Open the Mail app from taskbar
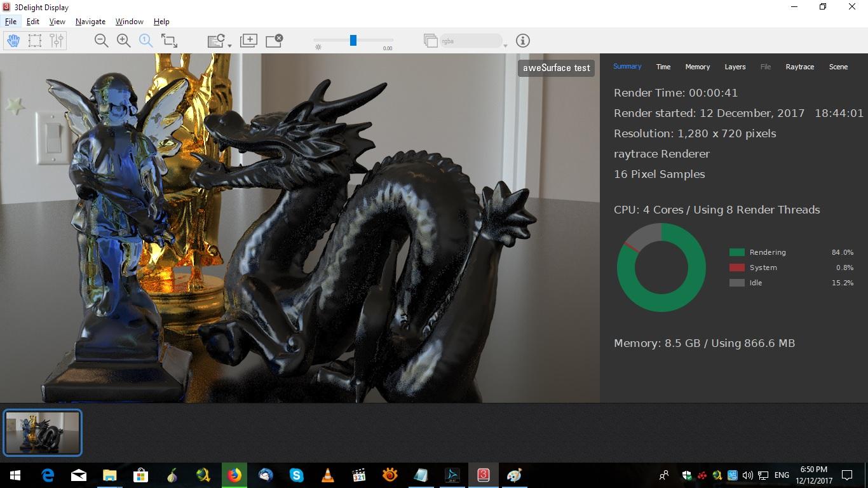Image resolution: width=868 pixels, height=488 pixels. (x=79, y=475)
